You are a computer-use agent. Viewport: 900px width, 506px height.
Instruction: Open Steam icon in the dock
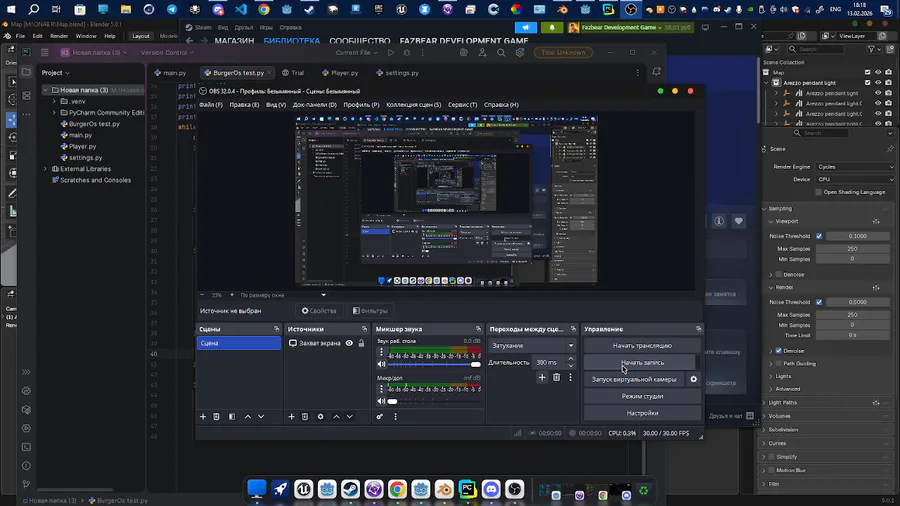click(x=350, y=489)
